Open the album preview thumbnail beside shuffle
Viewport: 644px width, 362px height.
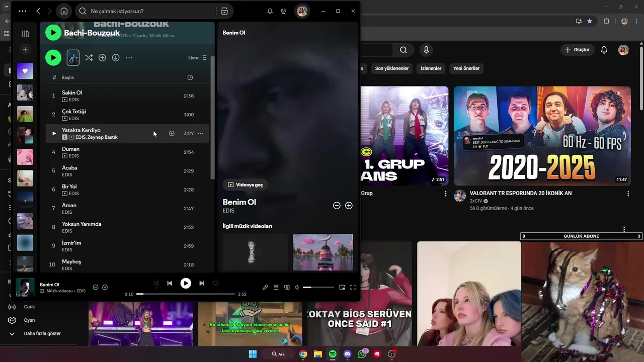[73, 58]
